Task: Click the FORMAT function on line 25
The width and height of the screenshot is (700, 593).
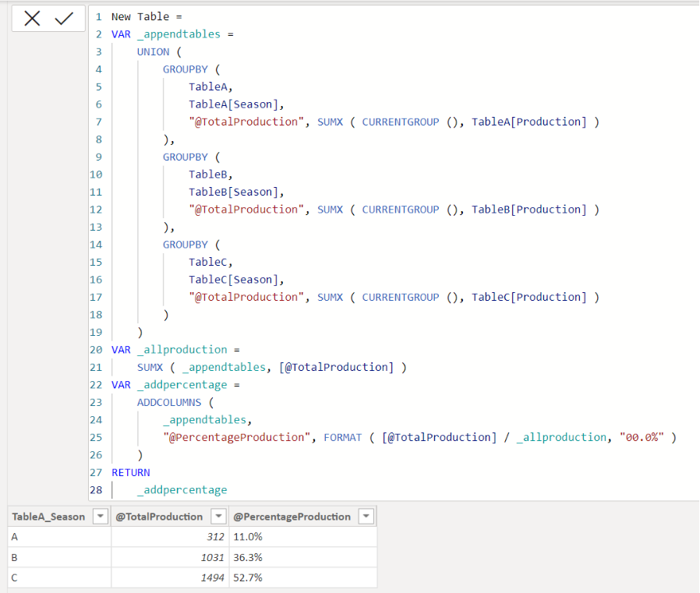Action: point(343,437)
